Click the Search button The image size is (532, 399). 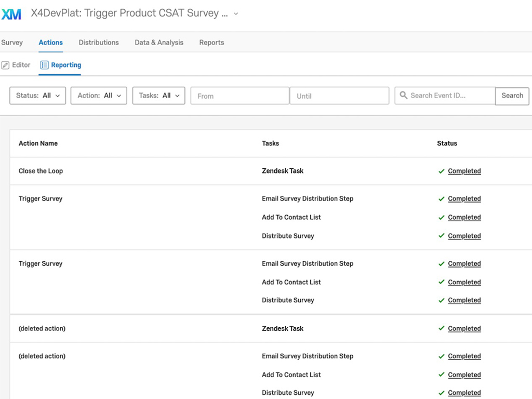[x=512, y=96]
